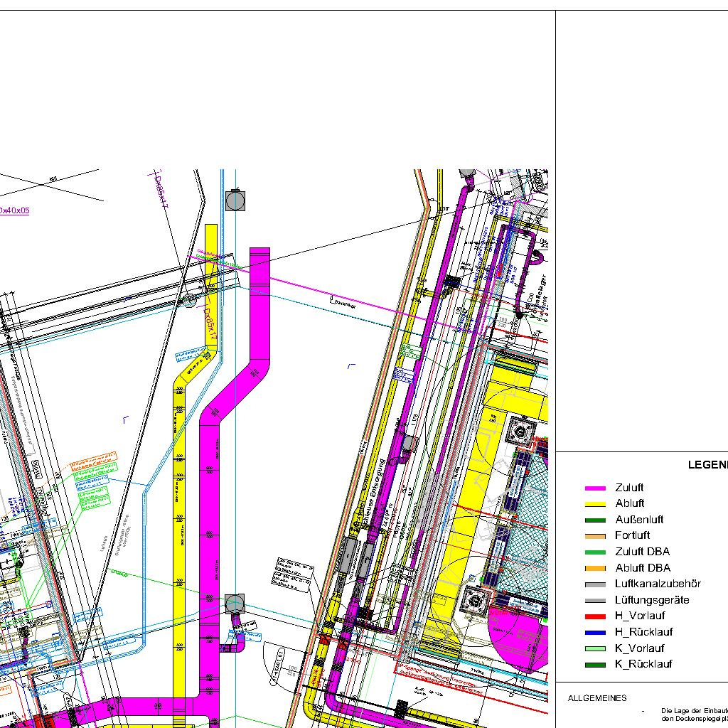Select the K_Rücklauf legend label
728x728 pixels.
tap(643, 665)
